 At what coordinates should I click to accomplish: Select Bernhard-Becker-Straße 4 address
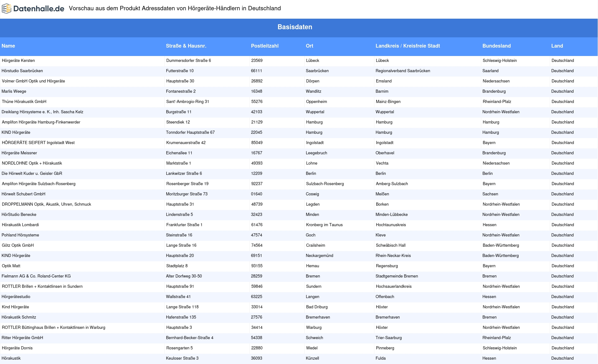(x=190, y=338)
